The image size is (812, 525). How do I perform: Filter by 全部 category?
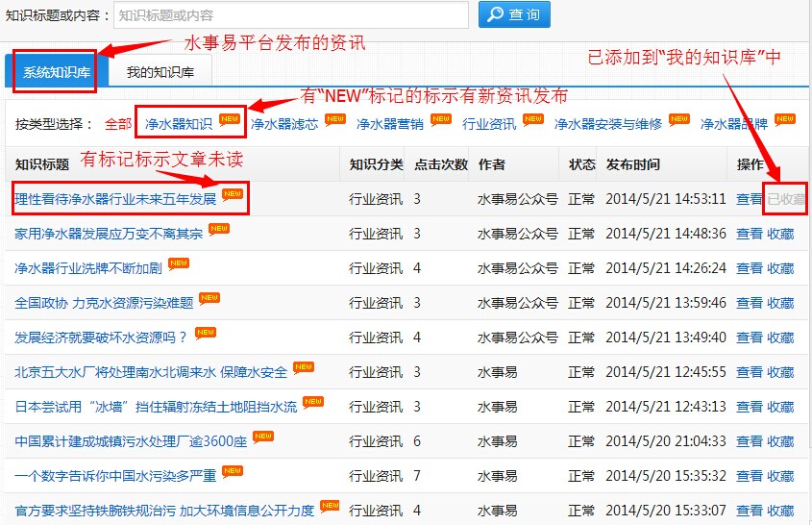coord(118,124)
